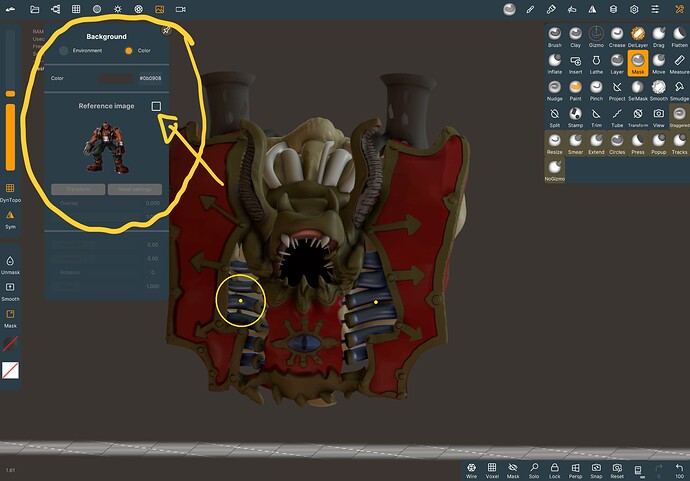Select the Tube tool
Viewport: 690px width, 481px height.
click(x=617, y=117)
